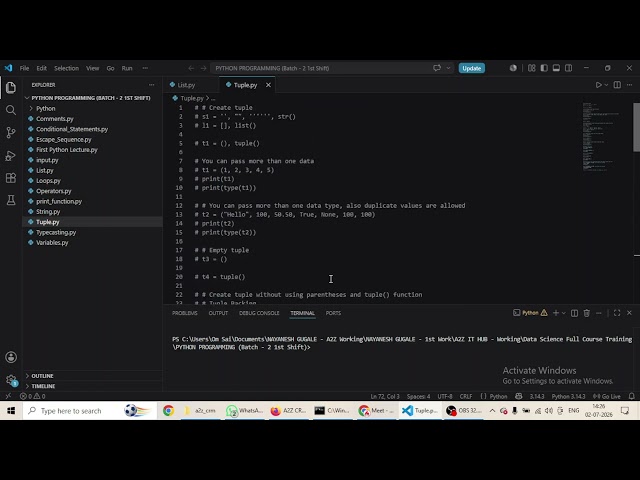This screenshot has width=640, height=480.
Task: Click Spaces: 4 indentation setting
Action: click(x=418, y=396)
